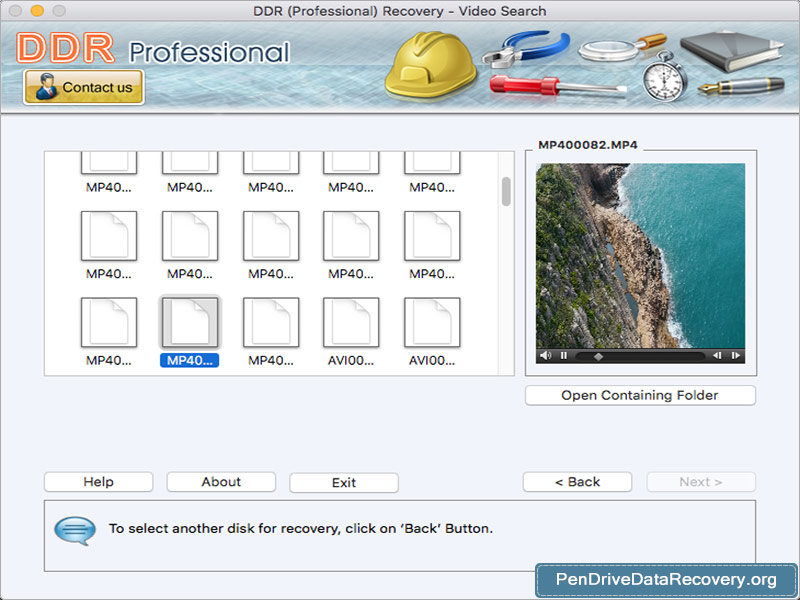Click the green zoom window button

pos(60,11)
